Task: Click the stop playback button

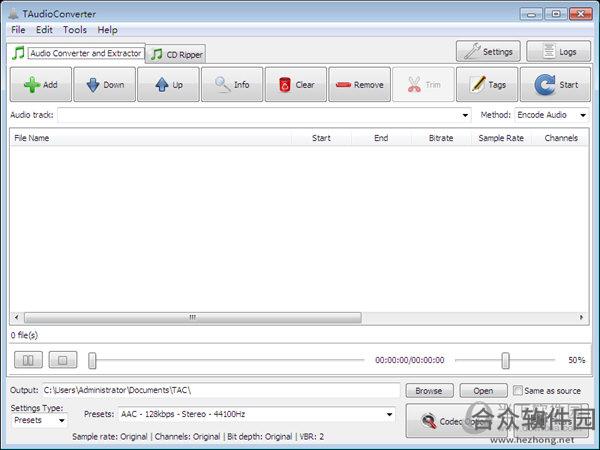Action: [63, 360]
